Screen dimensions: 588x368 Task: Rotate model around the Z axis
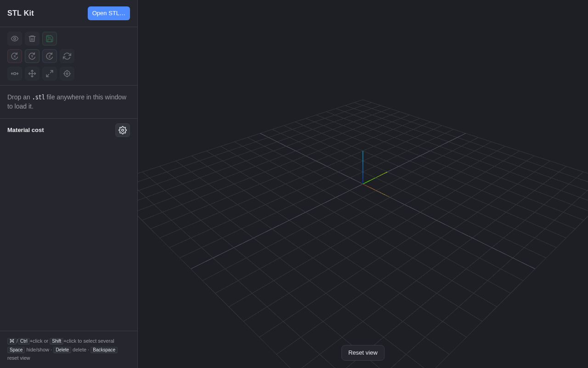[x=50, y=56]
